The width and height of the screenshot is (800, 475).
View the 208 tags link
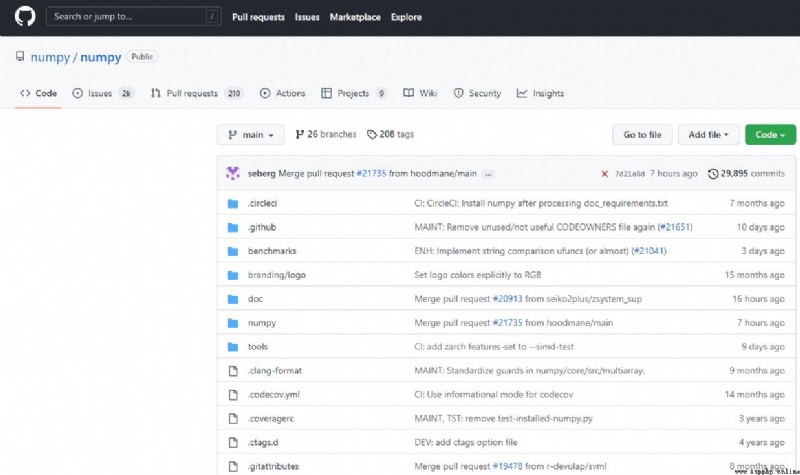pyautogui.click(x=390, y=134)
